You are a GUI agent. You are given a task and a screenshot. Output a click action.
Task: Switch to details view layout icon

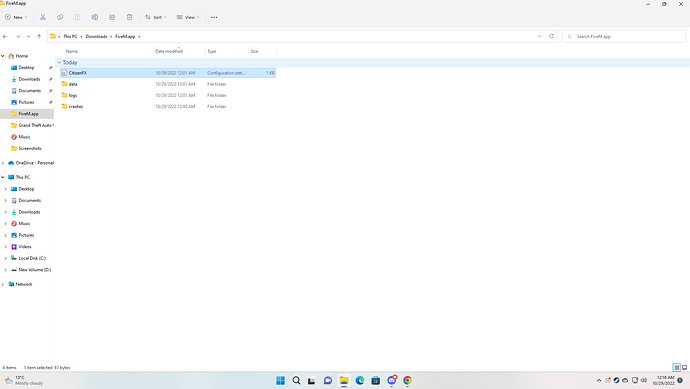click(x=677, y=367)
